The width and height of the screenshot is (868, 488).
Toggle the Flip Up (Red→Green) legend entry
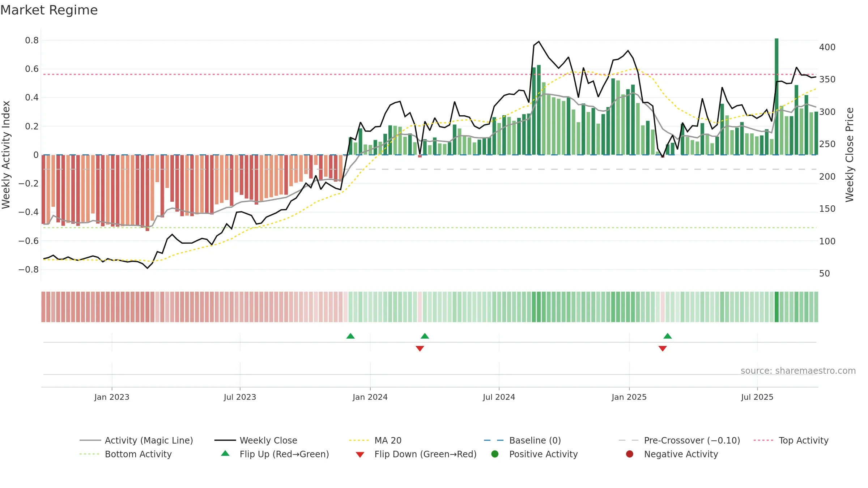pyautogui.click(x=275, y=454)
